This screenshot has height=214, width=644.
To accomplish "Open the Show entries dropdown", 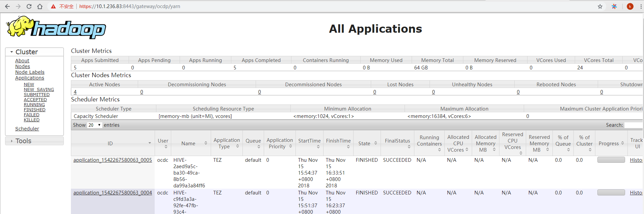I will (95, 125).
